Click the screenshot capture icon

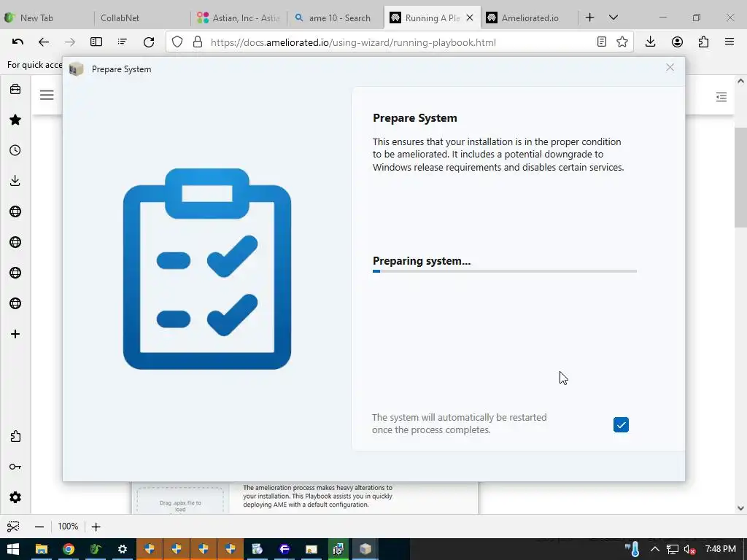coord(13,526)
